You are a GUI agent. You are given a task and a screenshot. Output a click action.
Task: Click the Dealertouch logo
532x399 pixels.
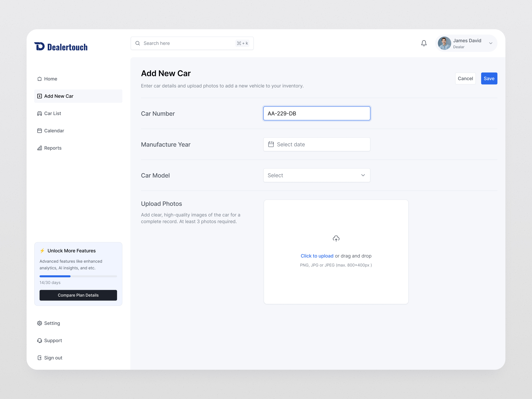(61, 47)
